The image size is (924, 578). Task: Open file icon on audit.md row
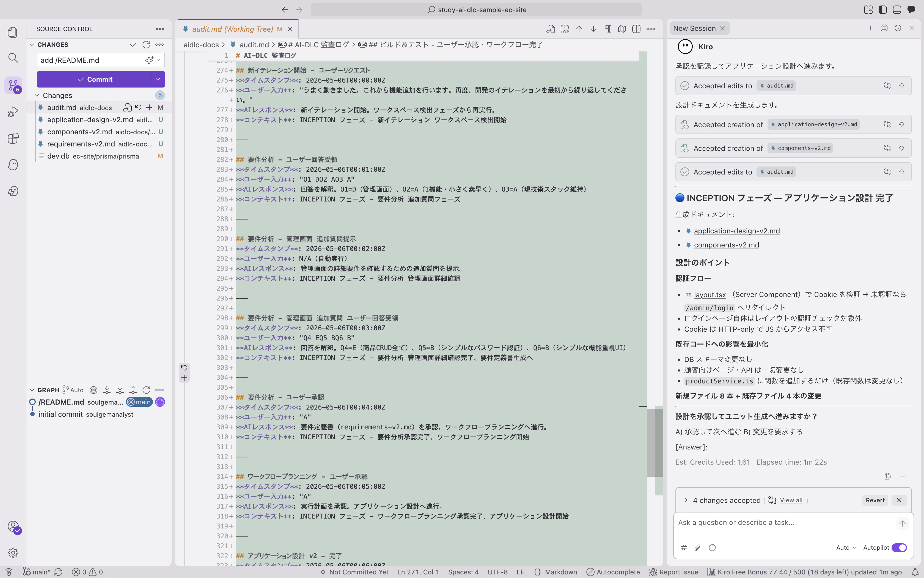click(x=128, y=107)
